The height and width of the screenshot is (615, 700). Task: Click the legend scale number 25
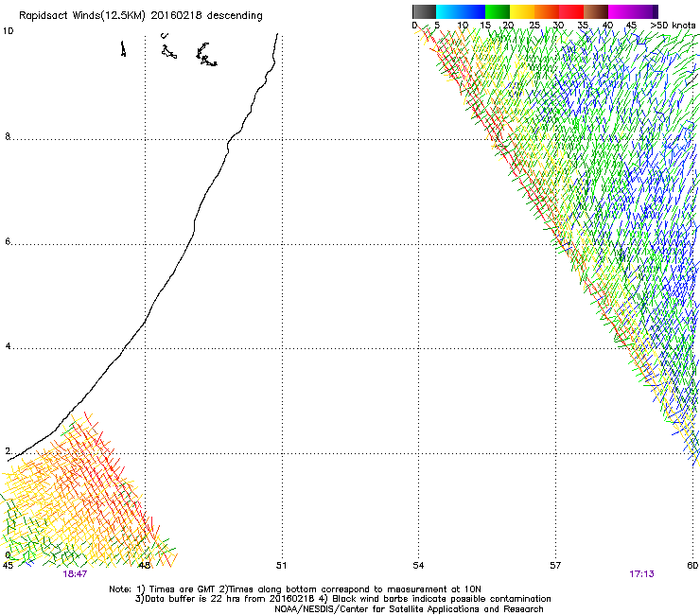point(534,26)
